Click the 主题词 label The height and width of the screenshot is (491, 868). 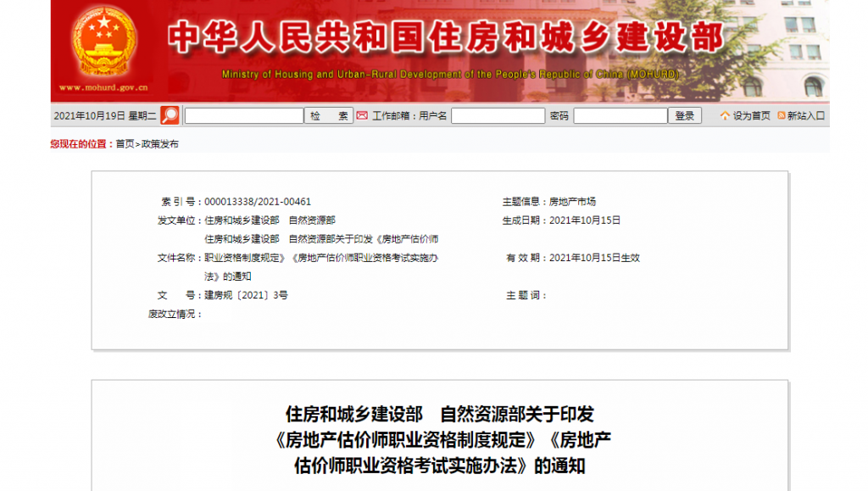point(526,295)
